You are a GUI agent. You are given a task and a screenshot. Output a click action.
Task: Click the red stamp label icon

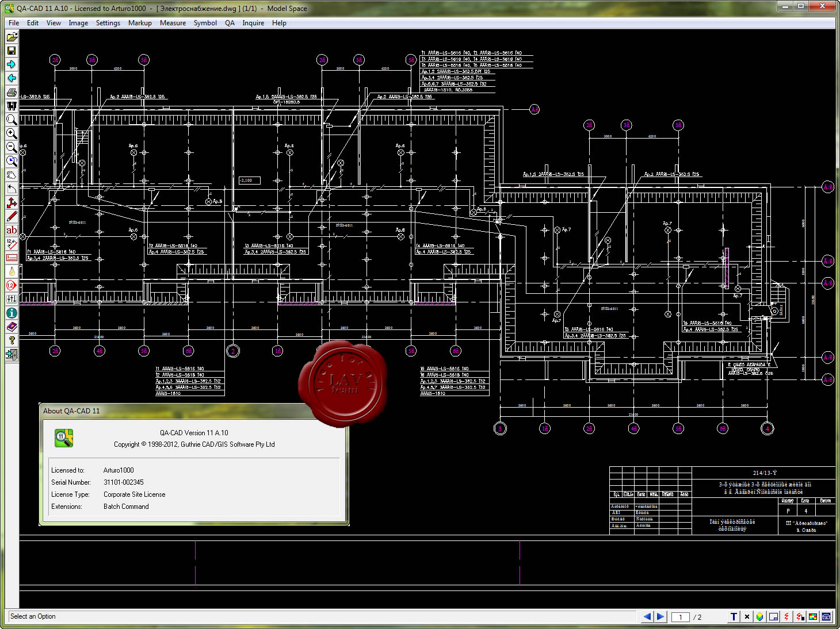click(x=12, y=258)
